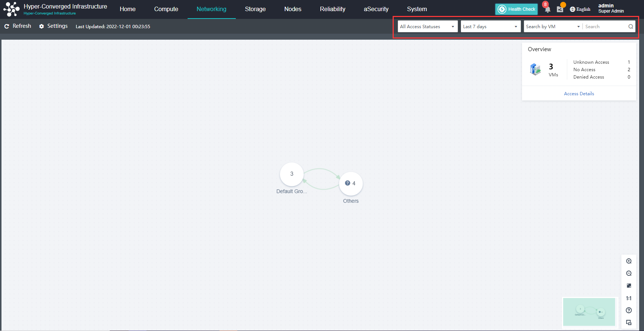Click the Unknown Access row
The width and height of the screenshot is (644, 331).
[602, 62]
